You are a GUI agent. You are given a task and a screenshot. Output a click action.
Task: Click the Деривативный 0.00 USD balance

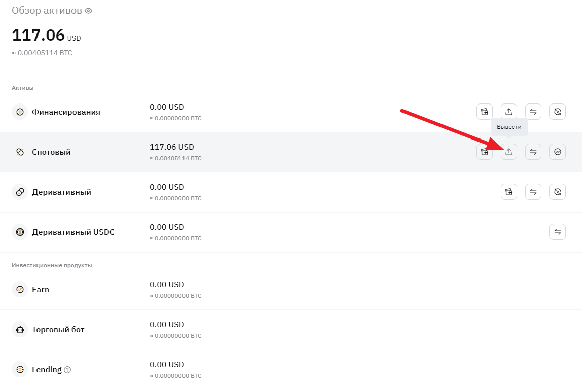tap(167, 187)
